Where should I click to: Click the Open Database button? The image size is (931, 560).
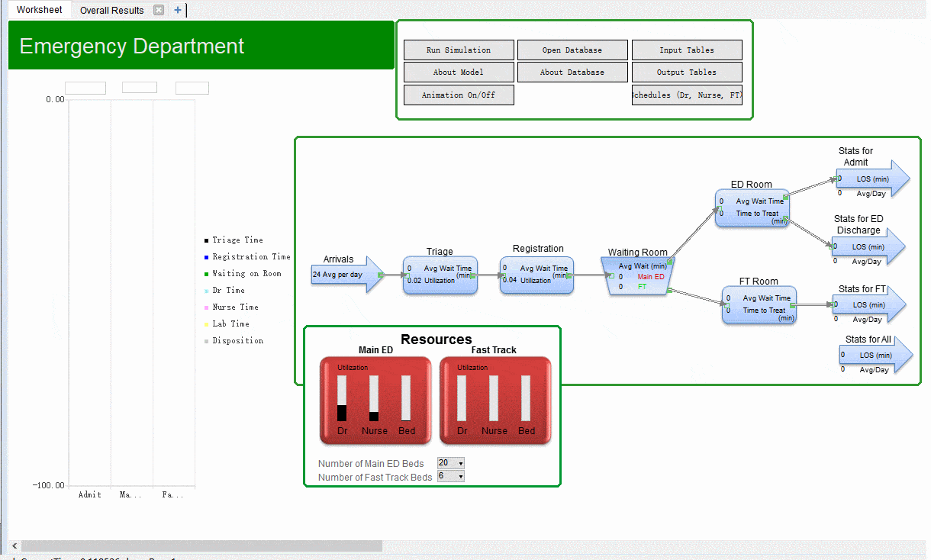(572, 50)
